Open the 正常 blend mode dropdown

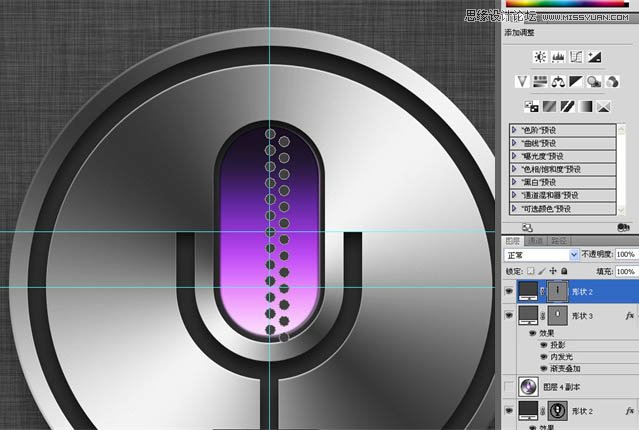(x=541, y=255)
